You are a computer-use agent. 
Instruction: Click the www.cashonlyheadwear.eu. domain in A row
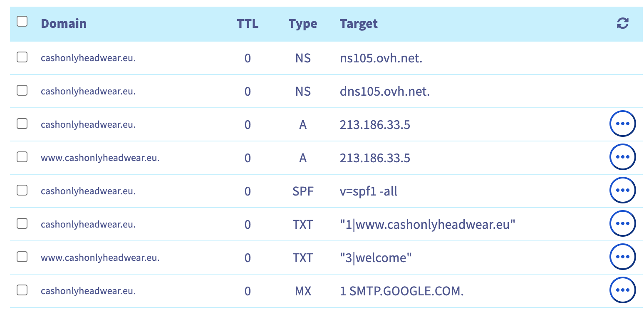100,158
